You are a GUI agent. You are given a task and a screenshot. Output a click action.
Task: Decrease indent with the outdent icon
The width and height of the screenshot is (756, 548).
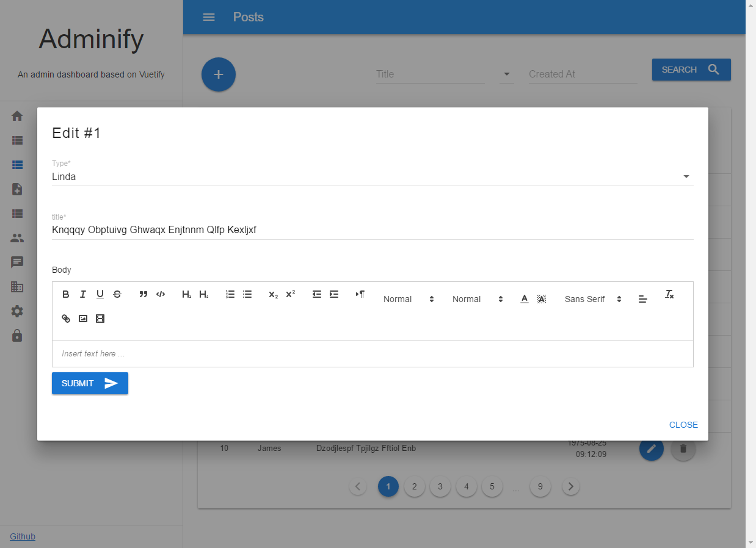coord(317,294)
